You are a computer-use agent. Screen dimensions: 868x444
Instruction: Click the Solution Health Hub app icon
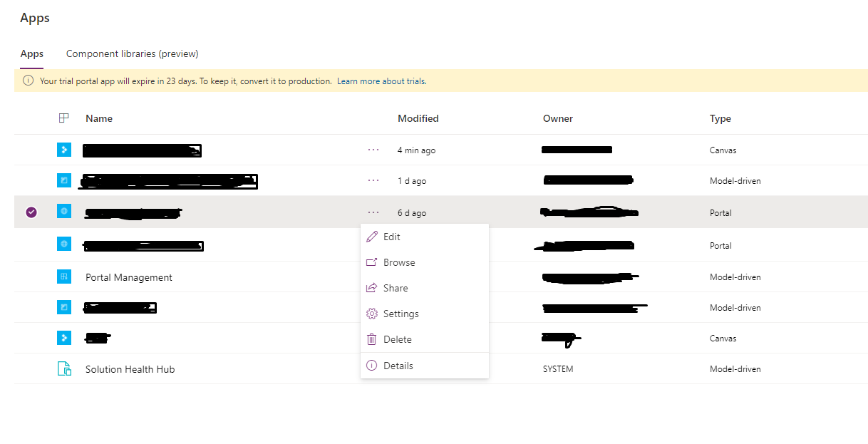coord(64,369)
